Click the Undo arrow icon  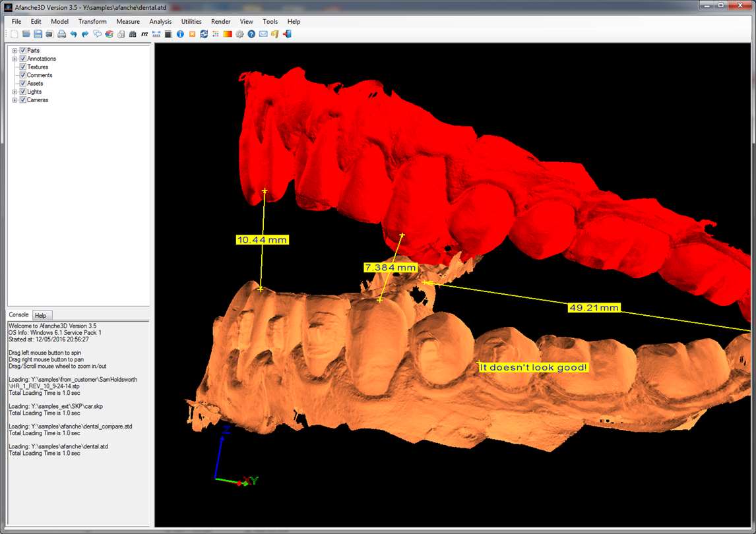73,34
